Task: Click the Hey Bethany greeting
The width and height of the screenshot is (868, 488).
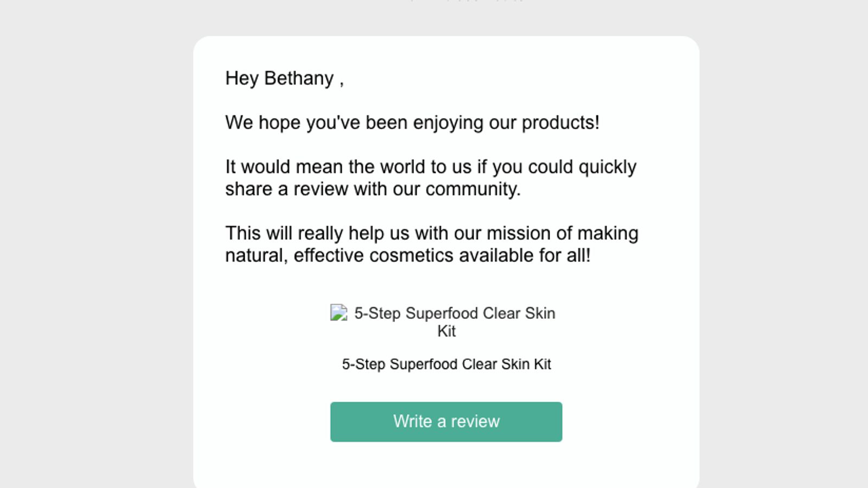Action: point(284,78)
